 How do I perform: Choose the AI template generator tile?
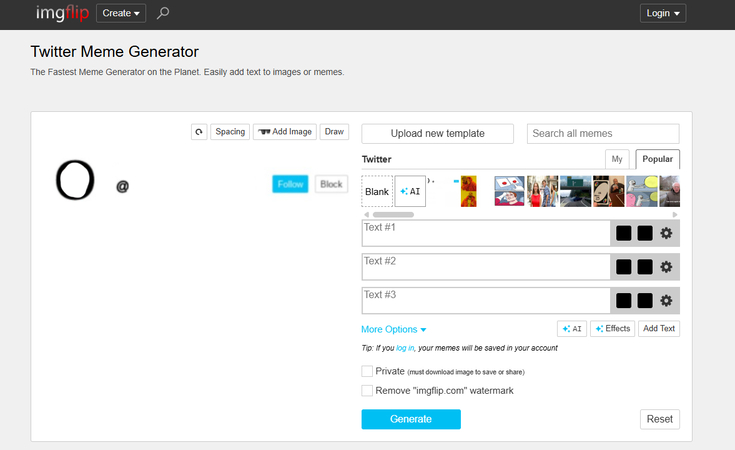(x=410, y=191)
